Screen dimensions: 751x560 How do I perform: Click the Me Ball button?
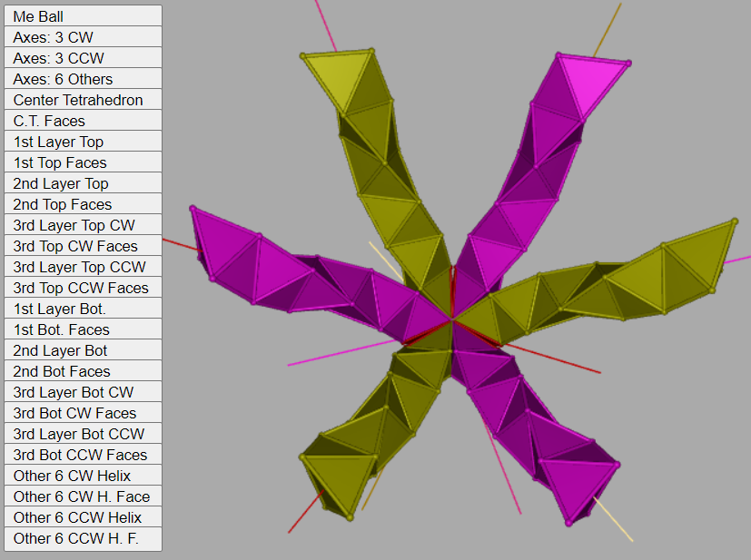tap(83, 15)
